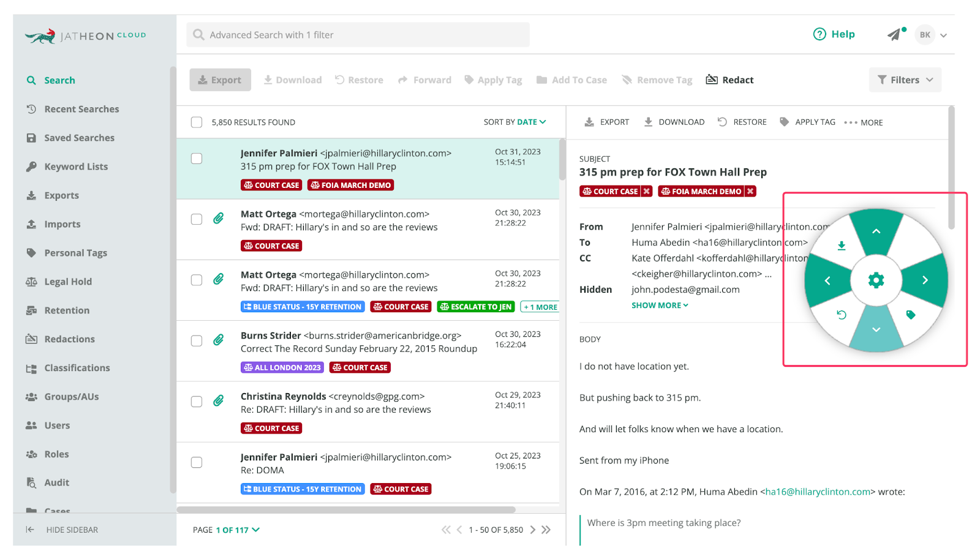Screen dimensions: 980x559
Task: Click Add To Case in the toolbar
Action: coord(571,80)
